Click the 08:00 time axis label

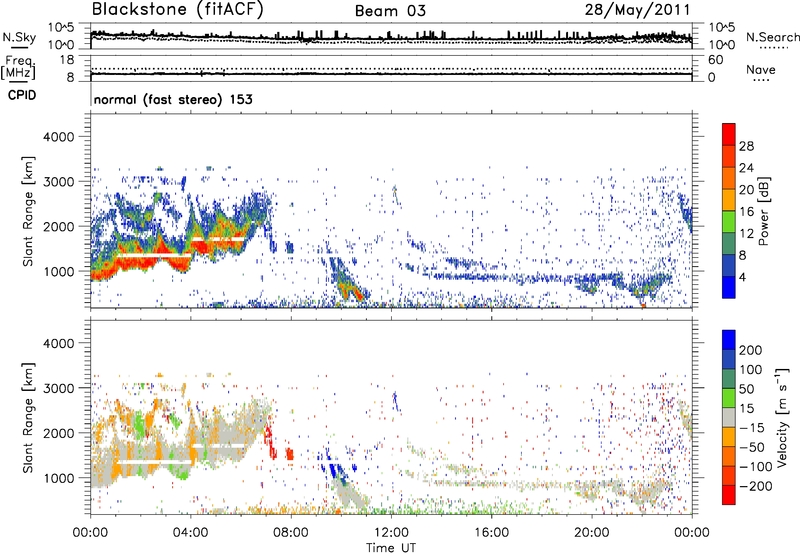(291, 533)
